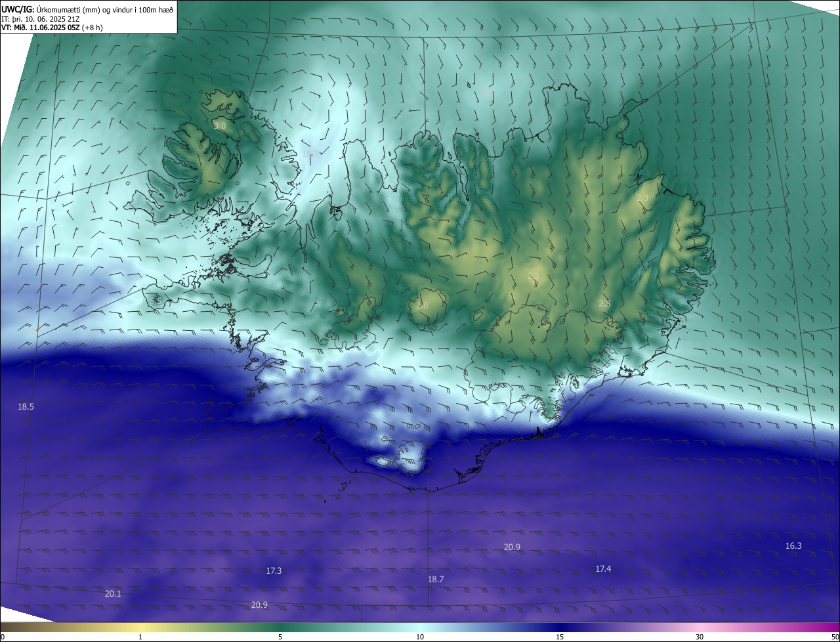
Task: Click the 2.8 value label on the map
Action: [604, 303]
